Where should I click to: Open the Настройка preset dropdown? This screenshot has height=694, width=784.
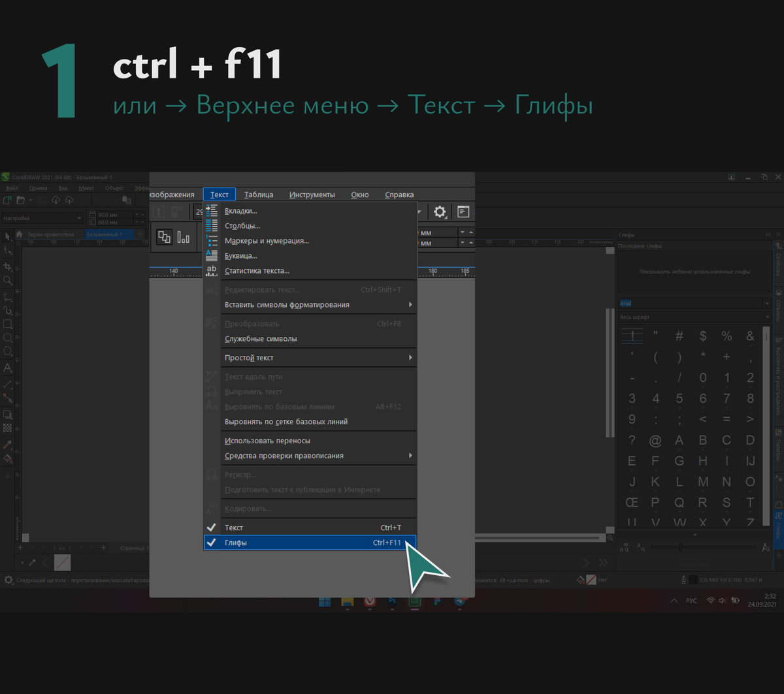point(42,218)
